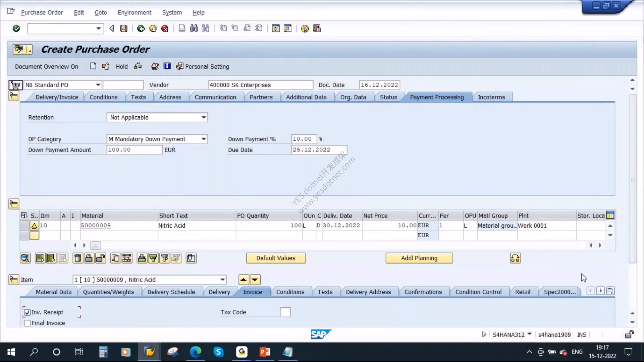
Task: Click the red Cancel icon
Action: (165, 28)
